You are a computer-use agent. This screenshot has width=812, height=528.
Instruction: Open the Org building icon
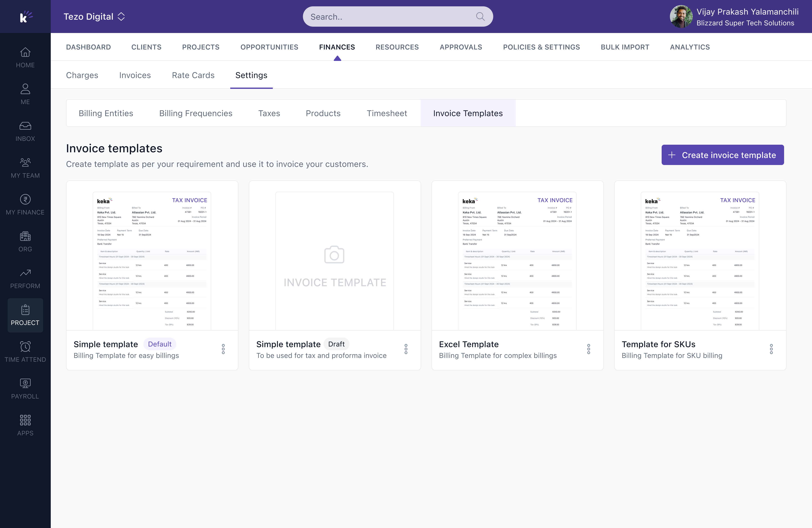click(x=25, y=236)
